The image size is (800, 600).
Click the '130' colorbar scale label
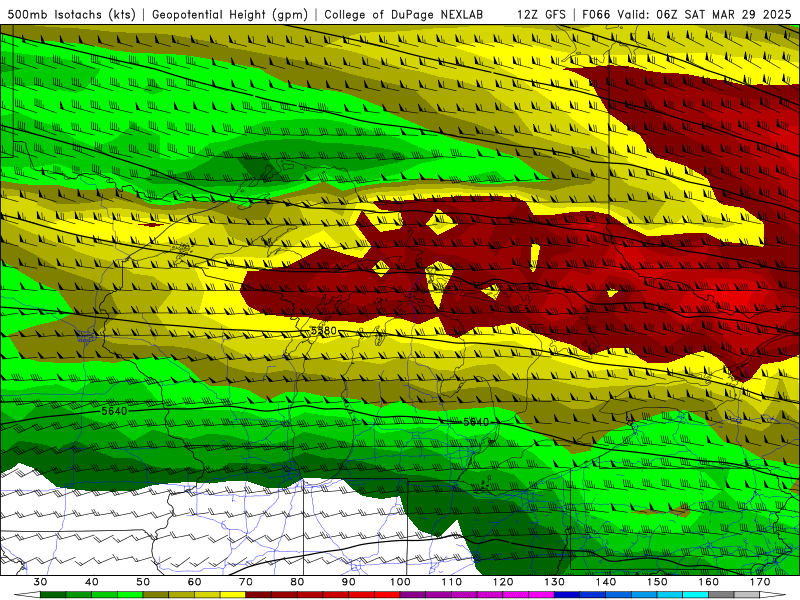tap(554, 582)
